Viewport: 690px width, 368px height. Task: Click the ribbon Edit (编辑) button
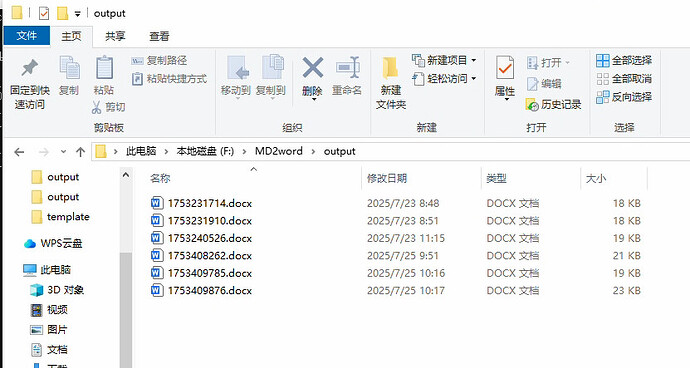[x=544, y=83]
